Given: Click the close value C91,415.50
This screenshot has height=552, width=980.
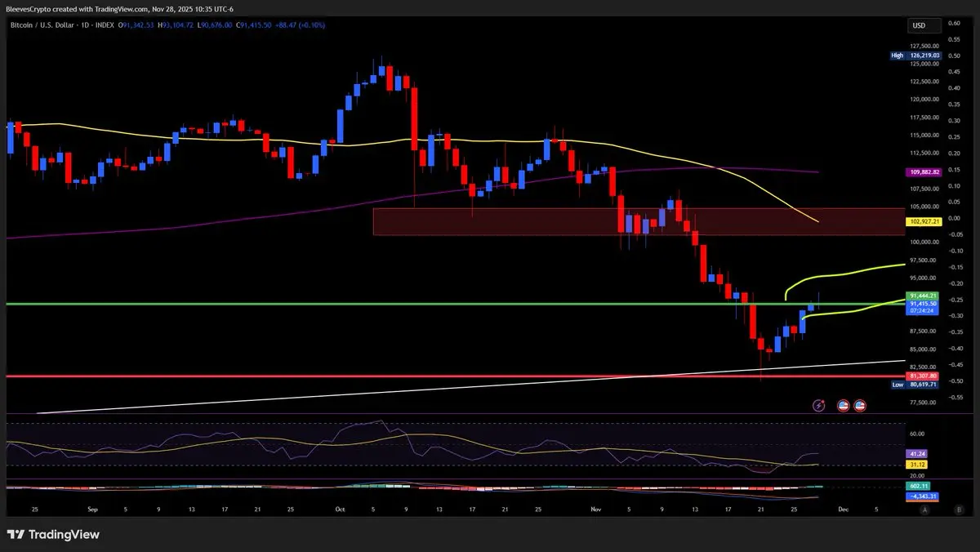Looking at the screenshot, I should [254, 26].
